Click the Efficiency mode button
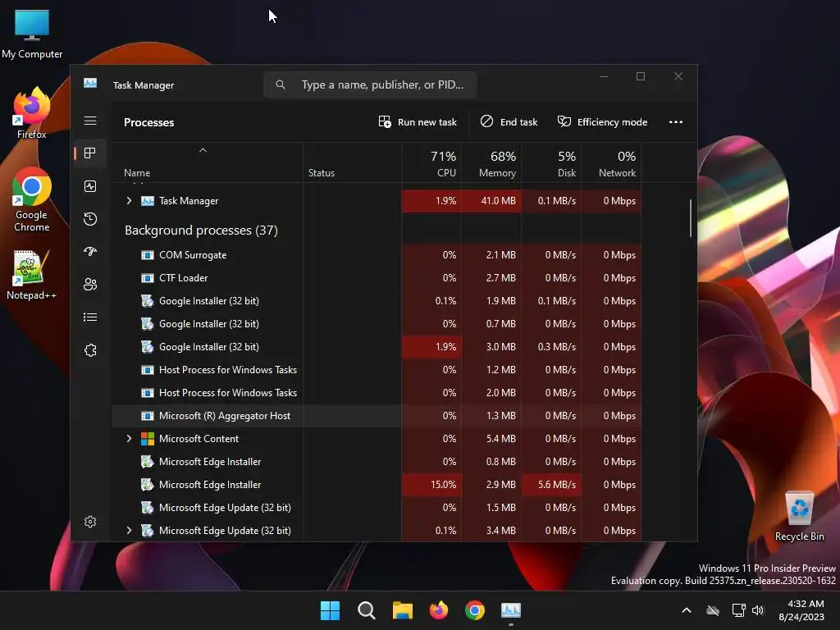This screenshot has width=840, height=630. 602,122
